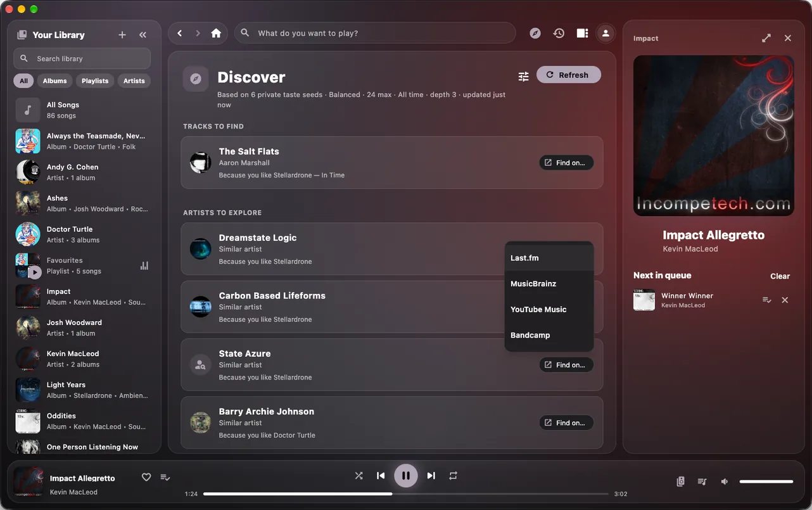Screen dimensions: 812x510
Task: Choose MusicBrainz from the Find on menu
Action: tap(549, 284)
